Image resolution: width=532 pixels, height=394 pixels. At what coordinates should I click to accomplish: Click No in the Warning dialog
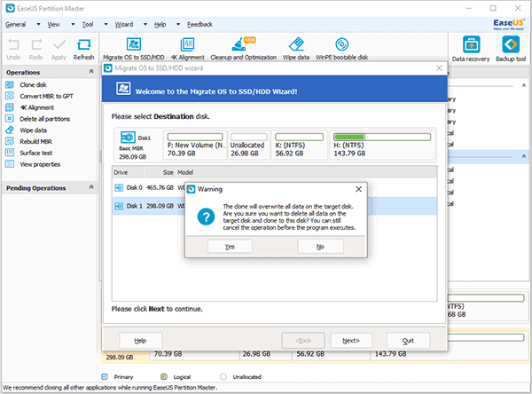[320, 246]
